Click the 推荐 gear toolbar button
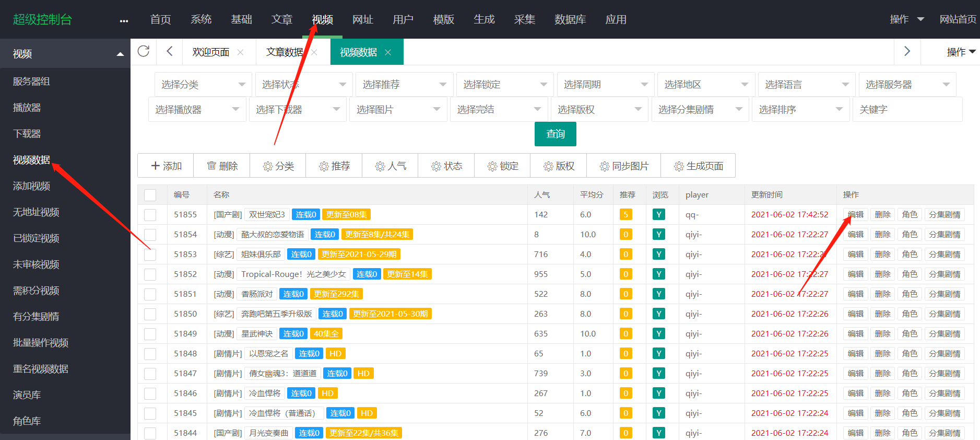This screenshot has width=980, height=440. point(334,166)
